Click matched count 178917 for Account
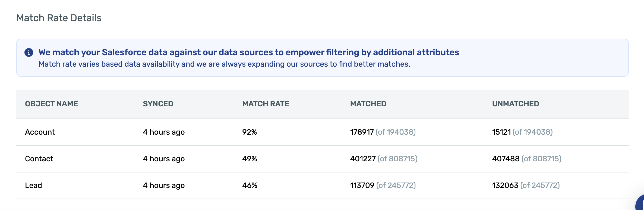Image resolution: width=644 pixels, height=210 pixels. (x=362, y=132)
